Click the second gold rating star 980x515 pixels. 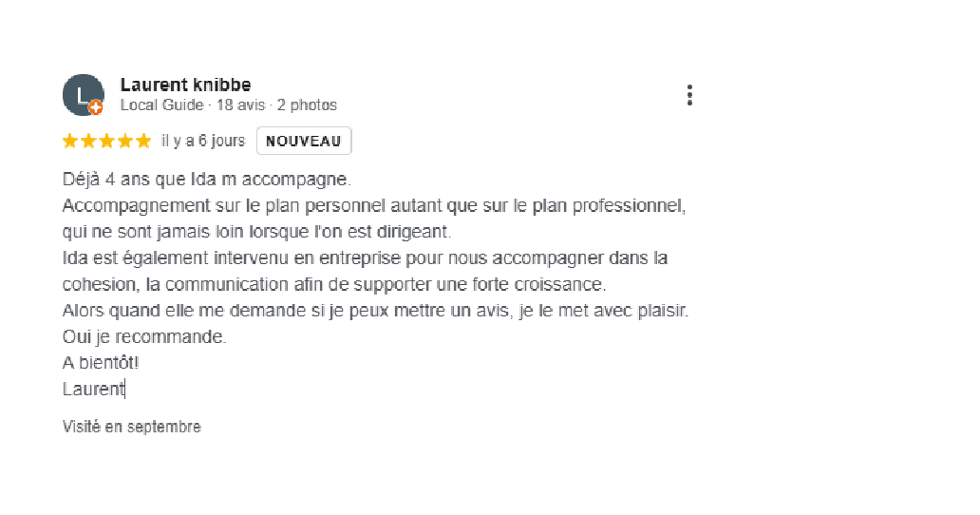[88, 141]
